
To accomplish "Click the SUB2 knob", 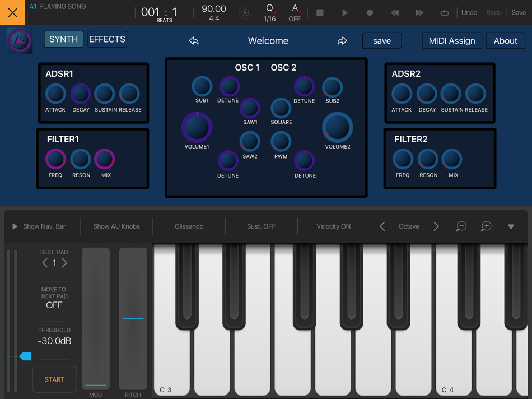I will (x=332, y=87).
